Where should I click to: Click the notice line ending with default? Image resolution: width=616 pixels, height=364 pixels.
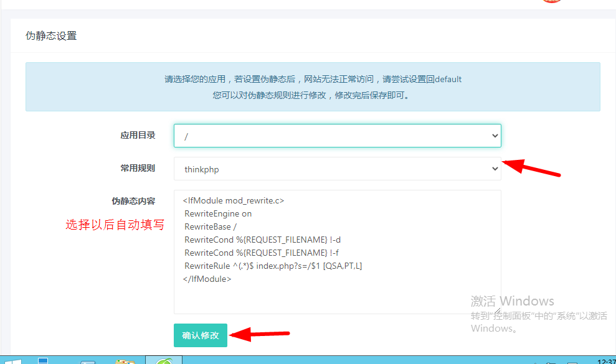coord(313,79)
